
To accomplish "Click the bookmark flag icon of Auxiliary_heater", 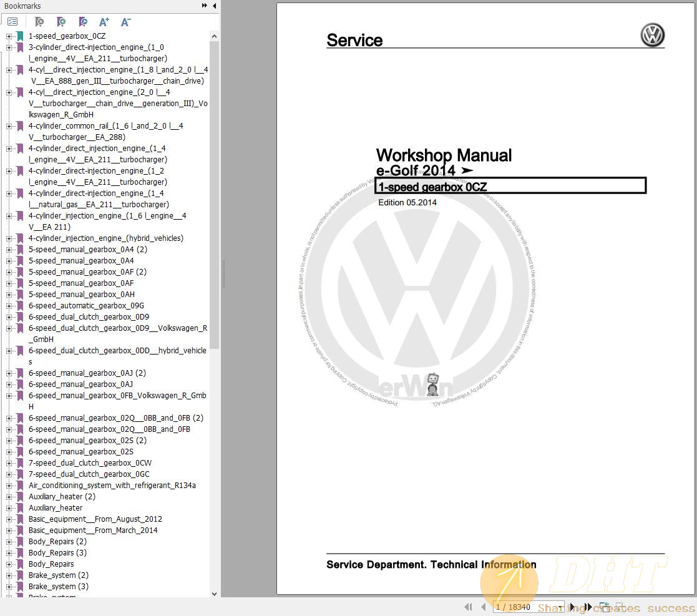I will click(20, 508).
